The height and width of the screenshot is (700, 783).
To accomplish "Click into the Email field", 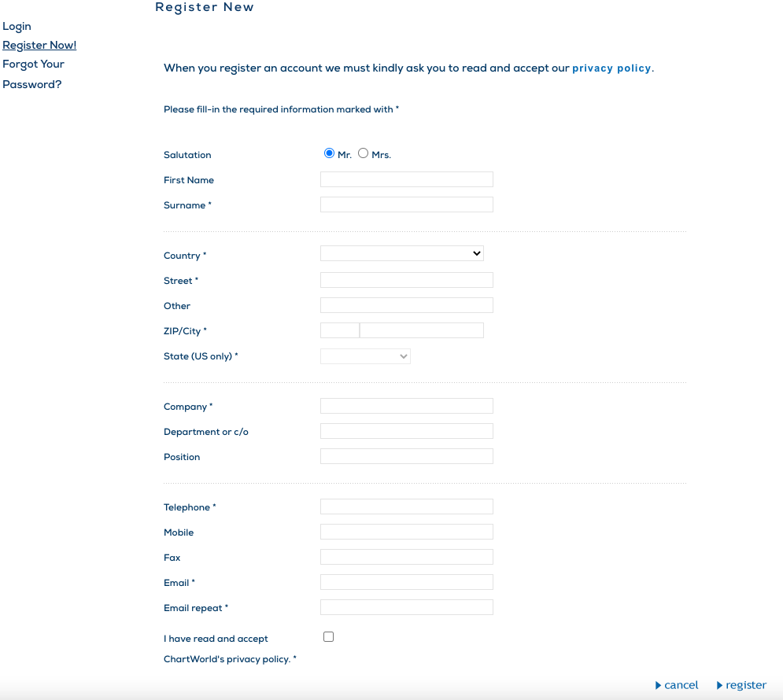I will pos(406,582).
